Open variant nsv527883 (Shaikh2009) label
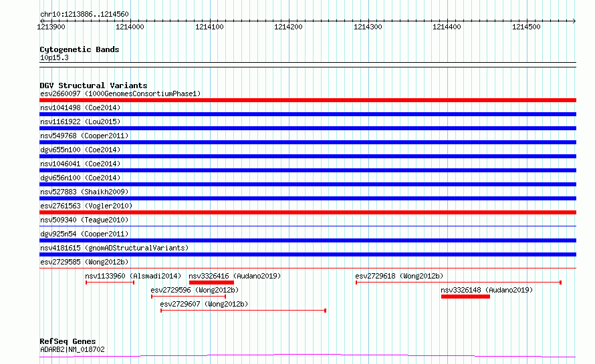The width and height of the screenshot is (595, 364). pyautogui.click(x=84, y=192)
